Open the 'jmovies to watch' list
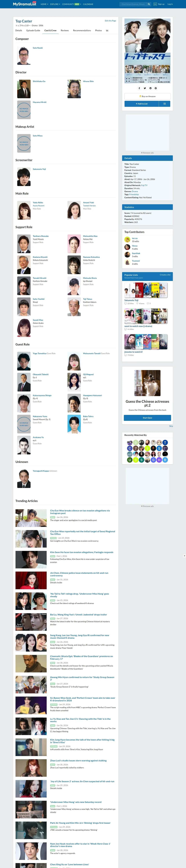 [x=133, y=352]
